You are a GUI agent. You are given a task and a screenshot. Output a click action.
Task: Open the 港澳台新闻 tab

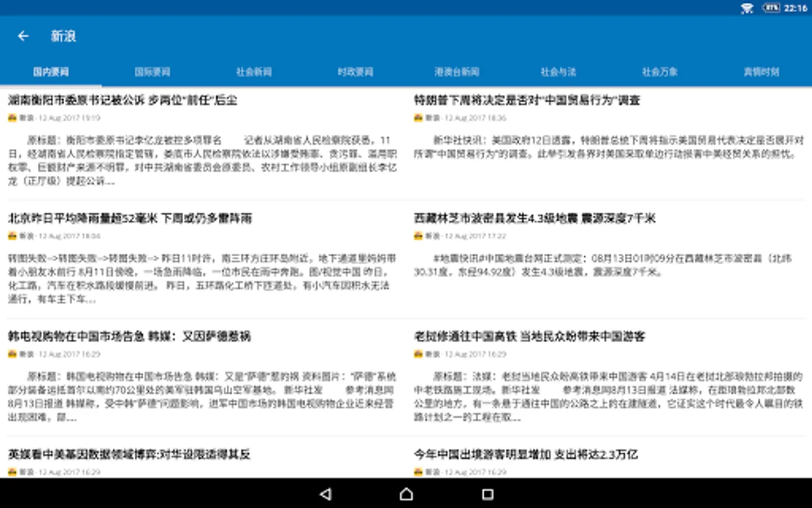457,72
